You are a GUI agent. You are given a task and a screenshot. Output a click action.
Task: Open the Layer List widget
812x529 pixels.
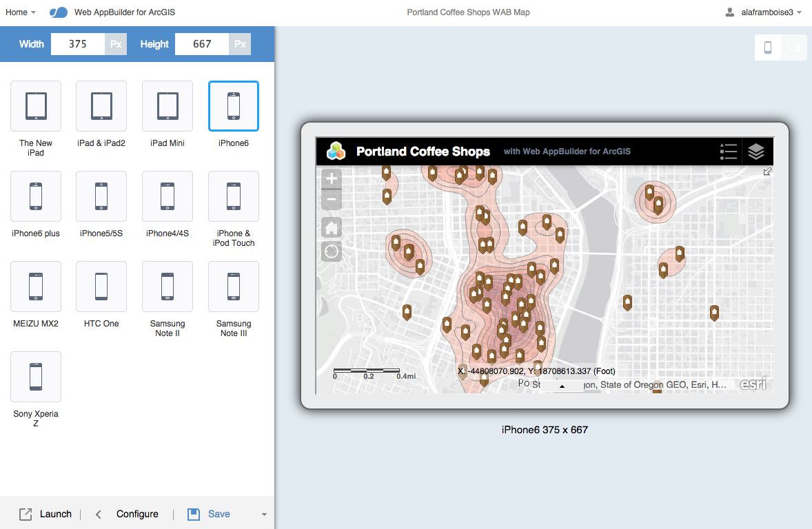pos(757,151)
